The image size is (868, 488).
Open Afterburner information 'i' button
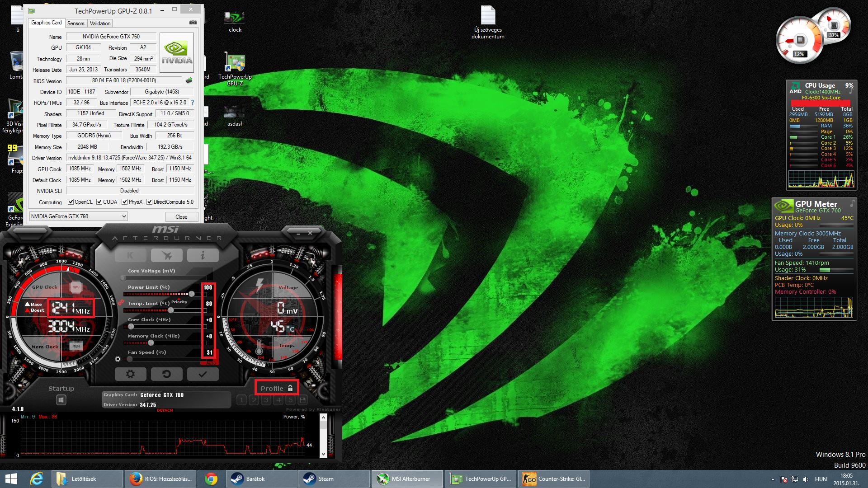click(203, 255)
